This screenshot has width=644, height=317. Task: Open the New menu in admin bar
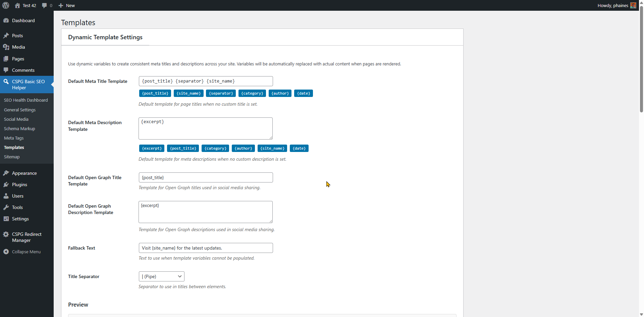pos(66,5)
